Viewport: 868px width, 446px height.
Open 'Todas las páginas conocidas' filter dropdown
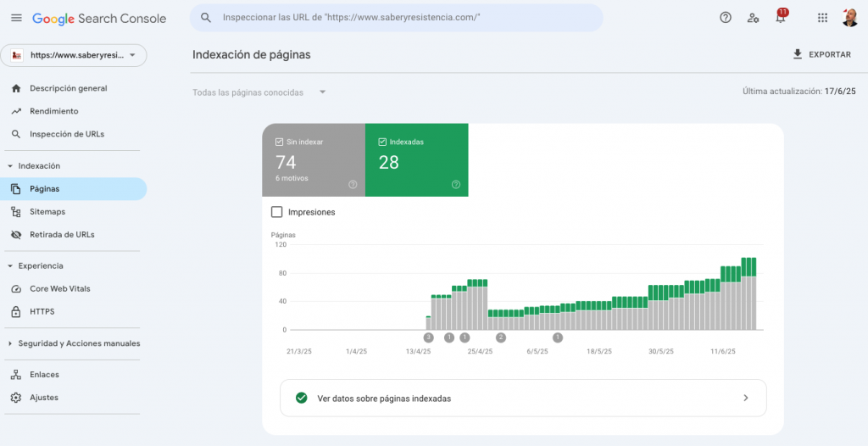(259, 92)
